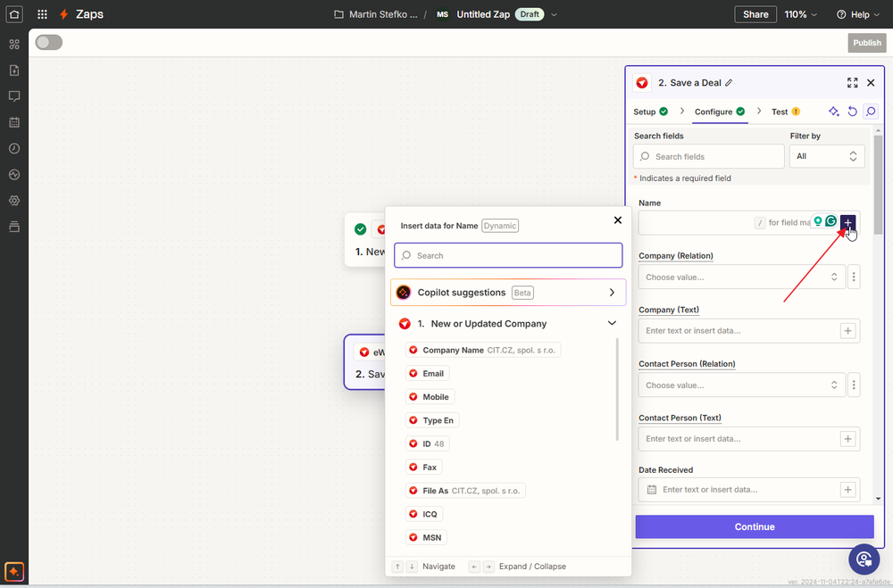Open the Untitled Zap title dropdown
The width and height of the screenshot is (893, 588).
[554, 15]
